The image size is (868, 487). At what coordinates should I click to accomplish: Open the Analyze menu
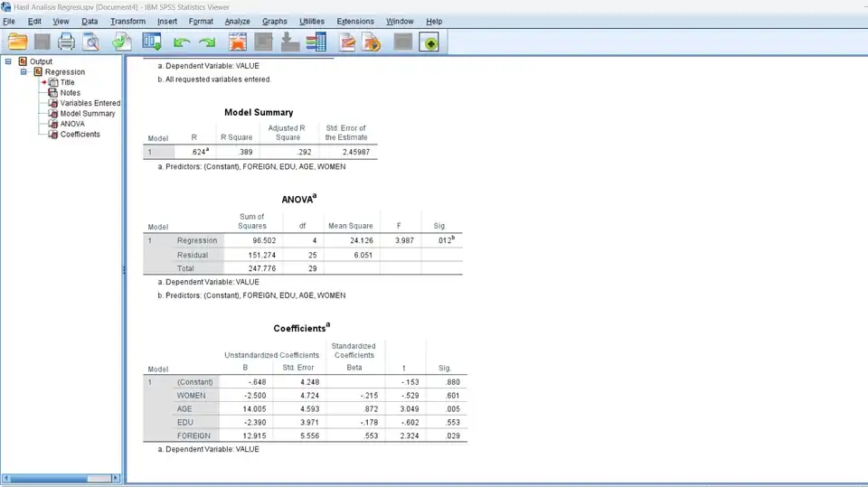click(x=238, y=21)
